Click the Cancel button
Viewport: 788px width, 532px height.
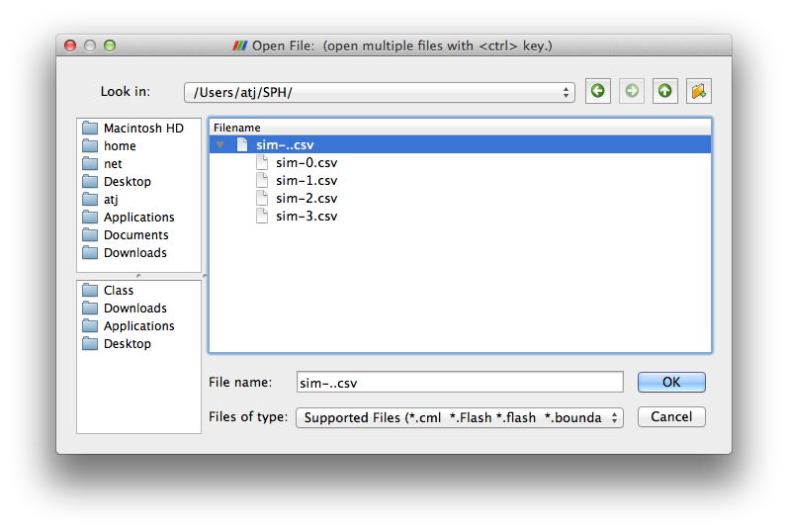pyautogui.click(x=671, y=416)
